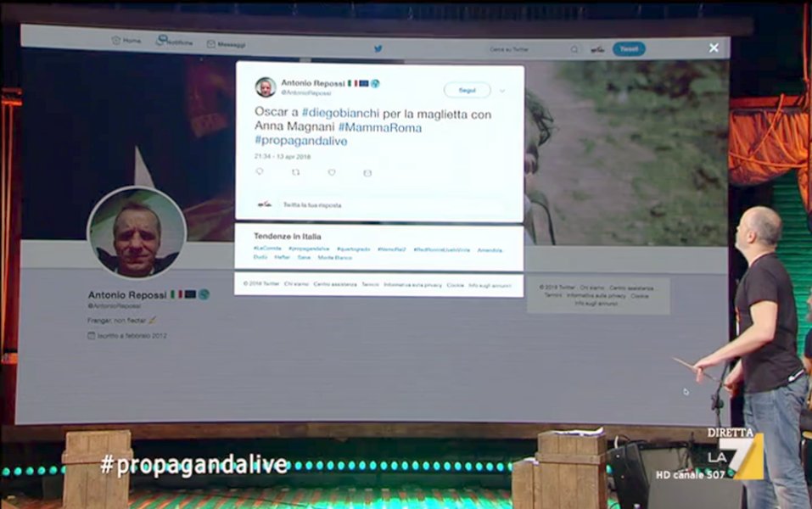
Task: Open the #MammaRoma hashtag
Action: (x=379, y=127)
